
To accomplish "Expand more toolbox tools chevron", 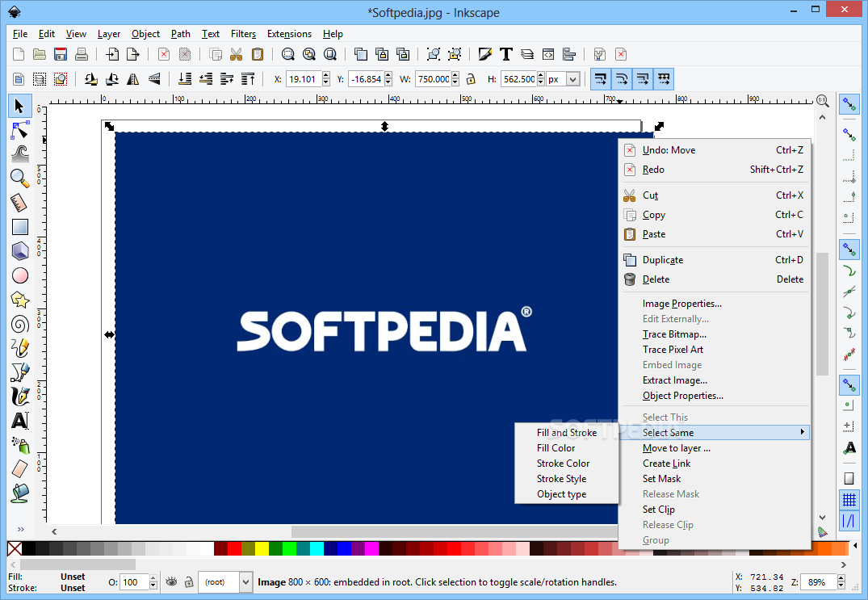I will pos(20,529).
